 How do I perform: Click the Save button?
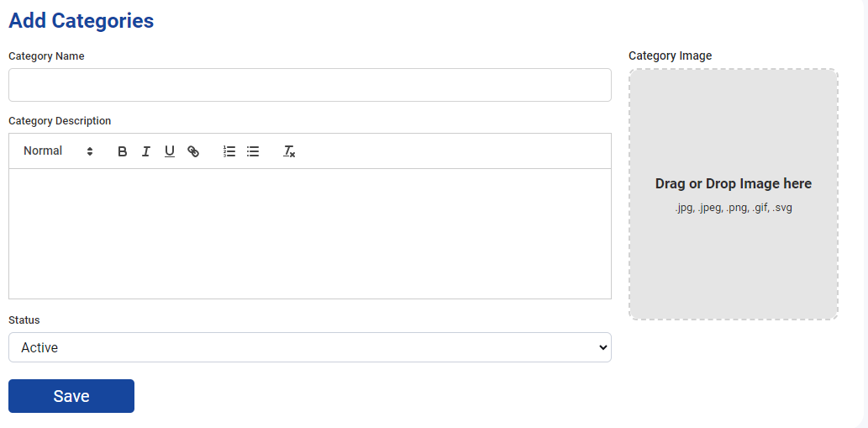point(71,396)
